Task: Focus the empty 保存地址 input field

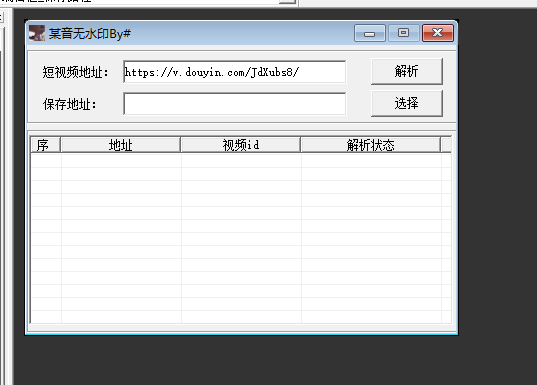Action: pyautogui.click(x=235, y=104)
